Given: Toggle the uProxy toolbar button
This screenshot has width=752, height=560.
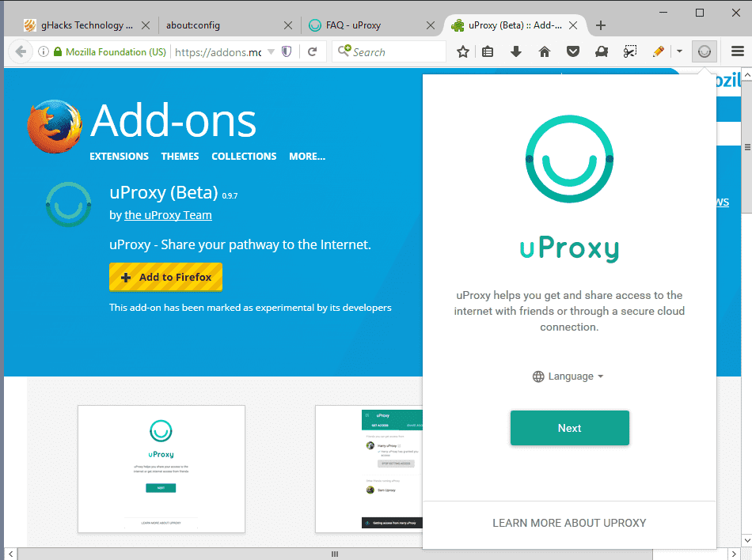Looking at the screenshot, I should coord(704,51).
